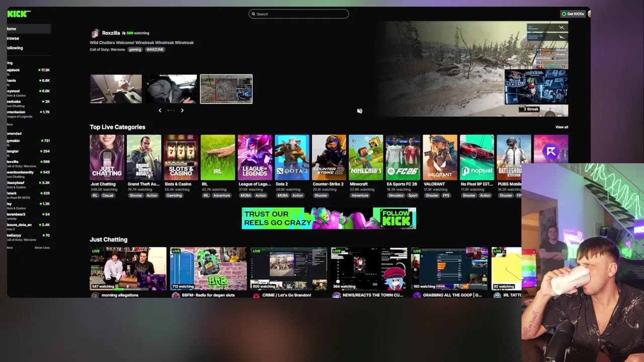Select the gaming tag on featured stream
Viewport: 644px width, 362px height.
click(135, 49)
